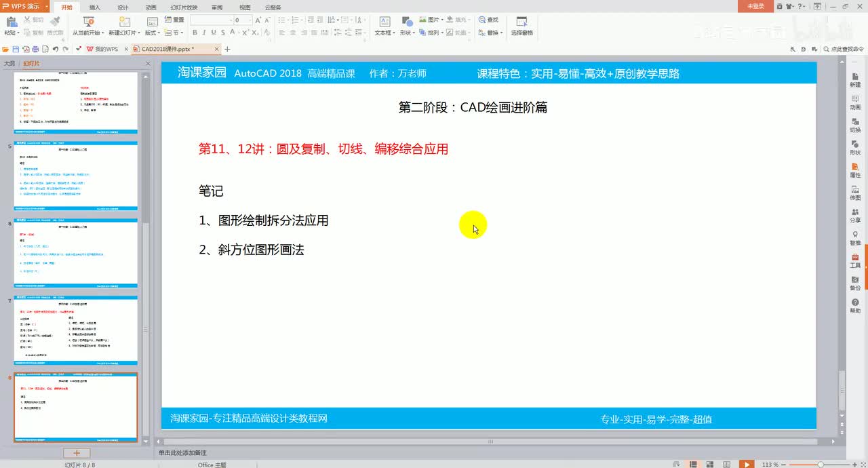Open the Animation (动画) sidebar panel
The height and width of the screenshot is (468, 868).
point(855,102)
